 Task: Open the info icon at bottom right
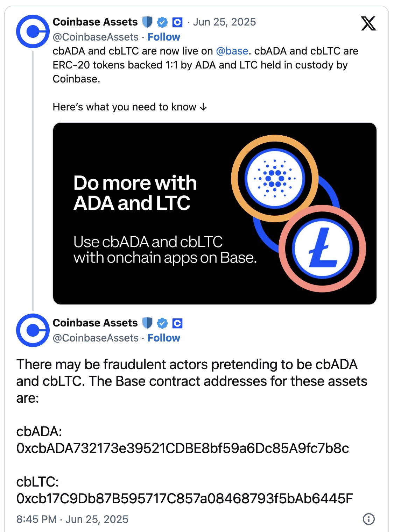(369, 519)
